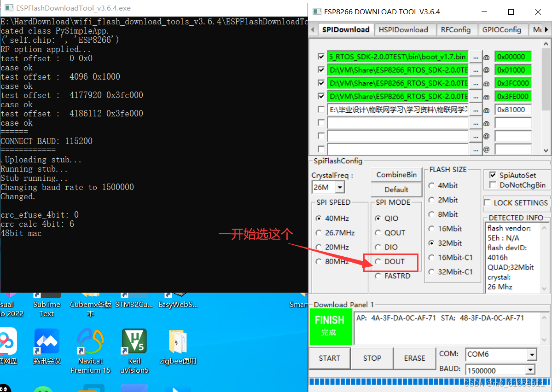The width and height of the screenshot is (552, 392).
Task: Uncheck the 0x3FE000 row checkbox
Action: click(x=321, y=96)
